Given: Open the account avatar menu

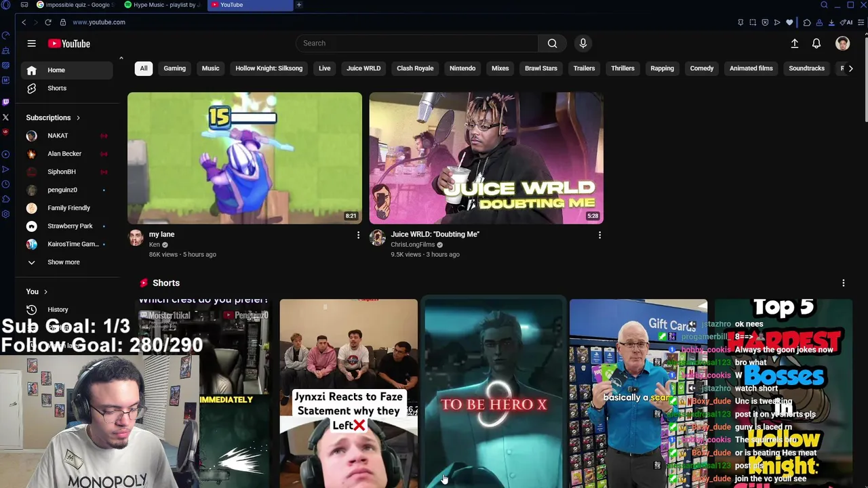Looking at the screenshot, I should click(x=842, y=43).
